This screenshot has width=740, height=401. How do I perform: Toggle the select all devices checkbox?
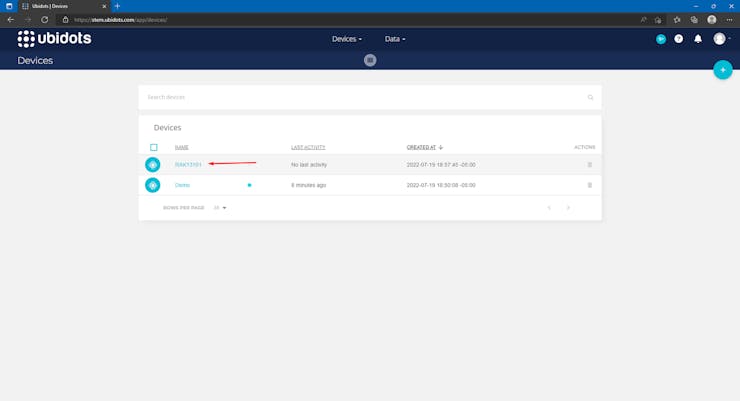pos(153,147)
